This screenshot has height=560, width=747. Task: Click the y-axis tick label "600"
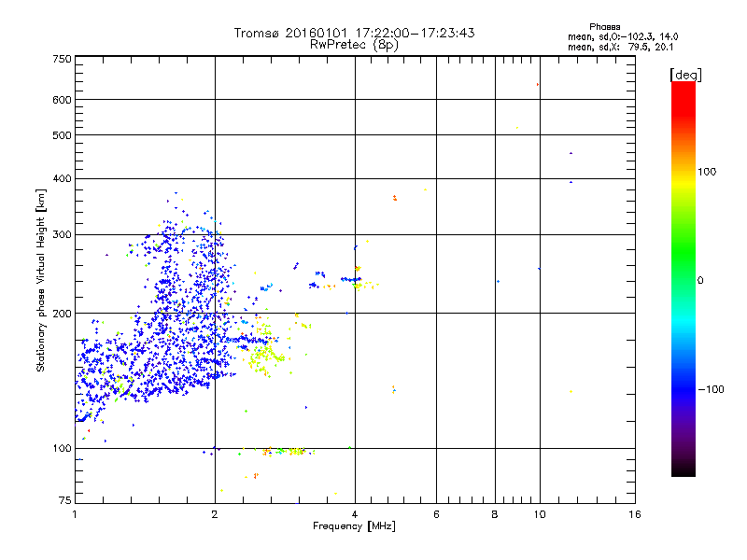[62, 100]
